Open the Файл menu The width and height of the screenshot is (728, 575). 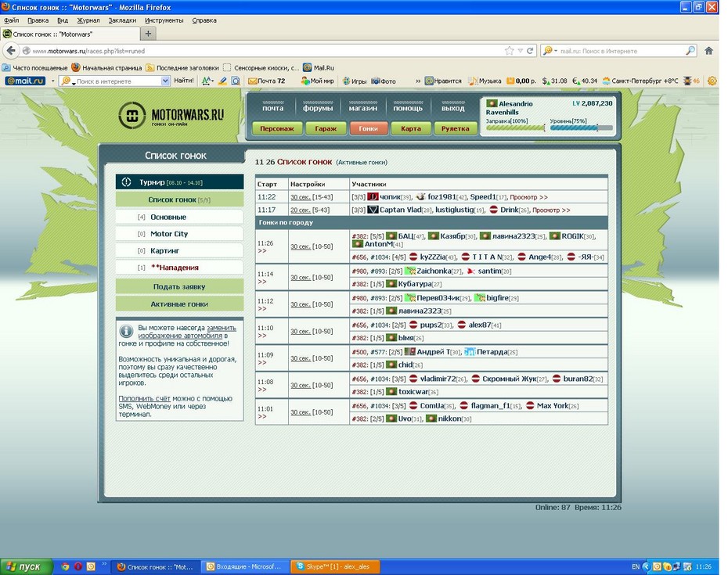coord(12,20)
